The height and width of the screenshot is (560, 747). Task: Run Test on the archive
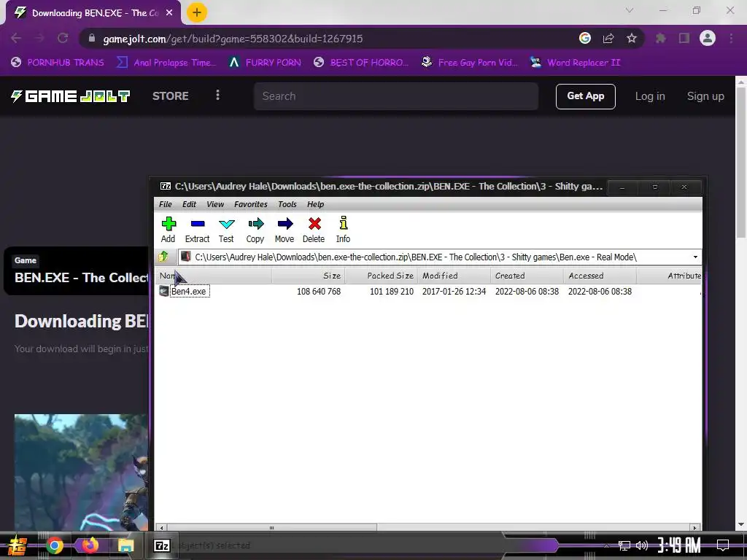click(226, 230)
